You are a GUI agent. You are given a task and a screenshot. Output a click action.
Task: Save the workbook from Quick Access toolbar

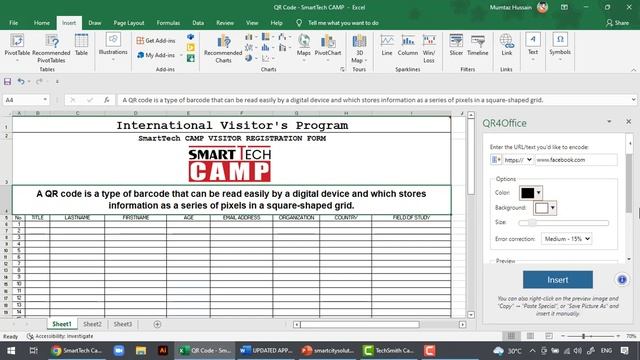coord(7,82)
